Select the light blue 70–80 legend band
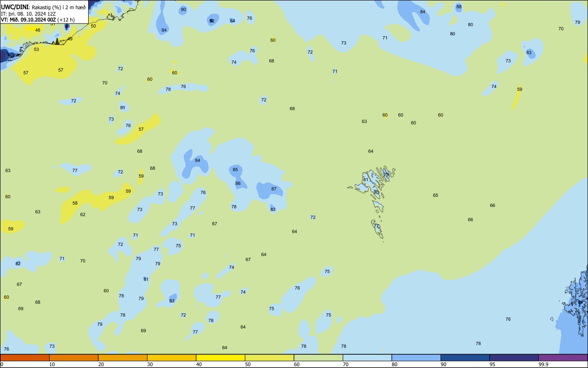The width and height of the screenshot is (588, 368). coord(367,357)
